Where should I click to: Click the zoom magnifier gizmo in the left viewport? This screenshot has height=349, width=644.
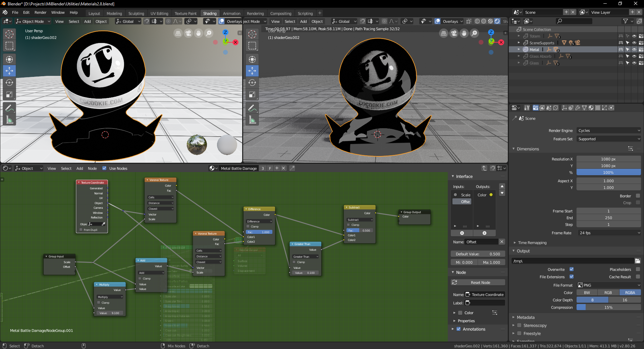tap(209, 33)
